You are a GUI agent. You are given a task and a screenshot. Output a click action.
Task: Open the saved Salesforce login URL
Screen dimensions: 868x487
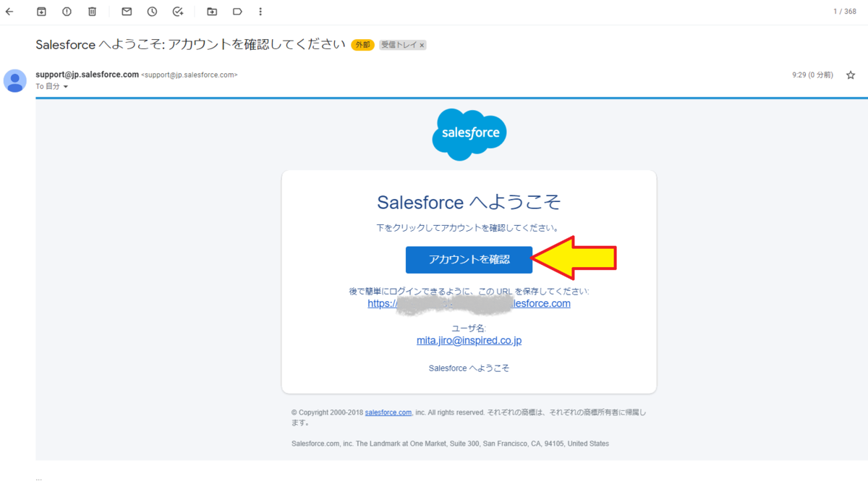click(x=469, y=304)
